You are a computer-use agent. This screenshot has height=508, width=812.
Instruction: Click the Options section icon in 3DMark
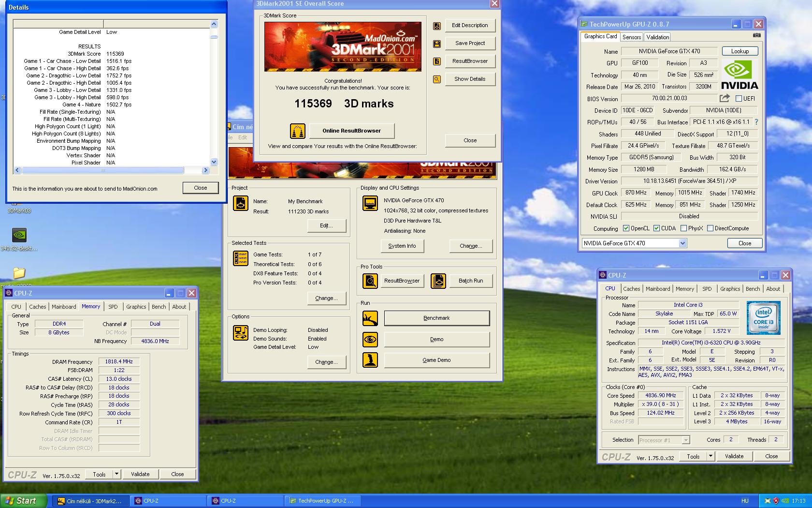click(x=241, y=333)
